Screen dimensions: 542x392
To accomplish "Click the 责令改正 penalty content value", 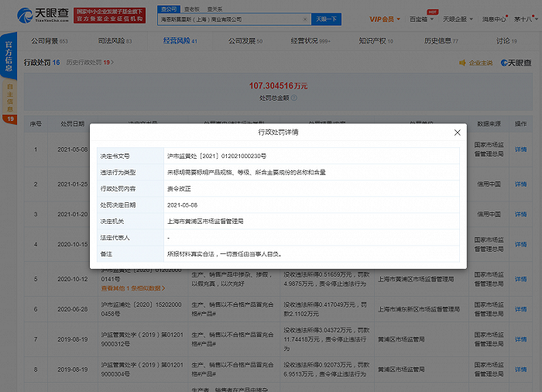I will [x=179, y=188].
